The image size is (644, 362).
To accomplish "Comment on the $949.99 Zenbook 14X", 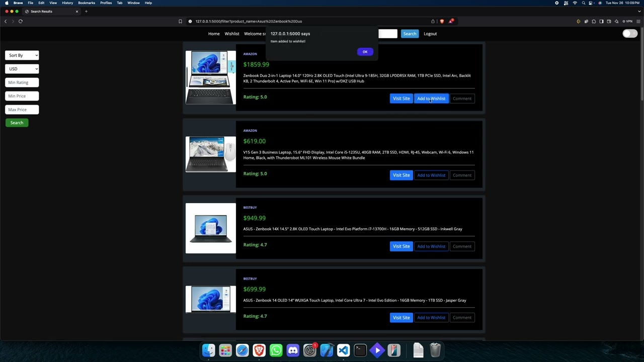I will 462,246.
